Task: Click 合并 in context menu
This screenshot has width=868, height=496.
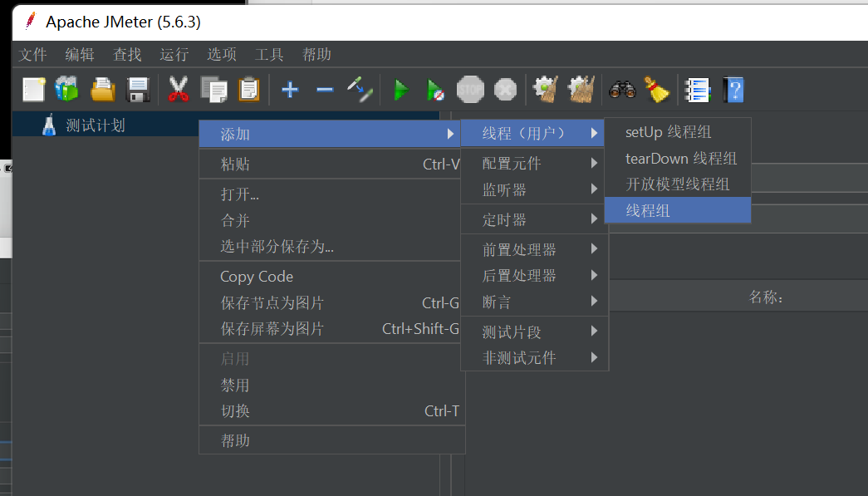Action: [x=331, y=220]
